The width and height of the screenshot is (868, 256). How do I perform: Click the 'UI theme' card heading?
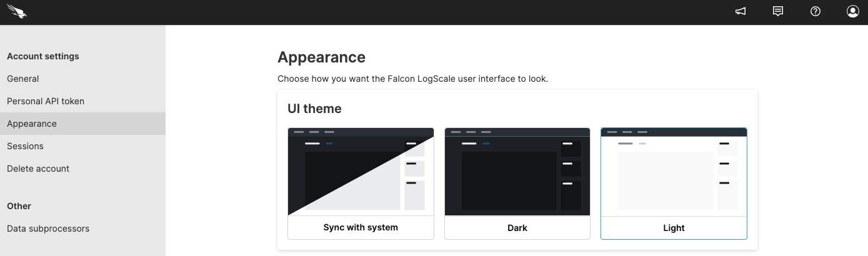point(314,109)
